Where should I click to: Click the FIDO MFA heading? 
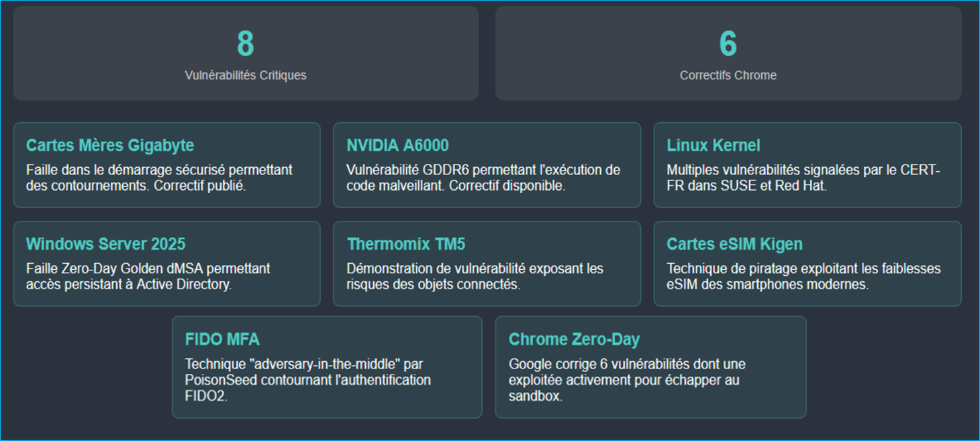coord(222,339)
